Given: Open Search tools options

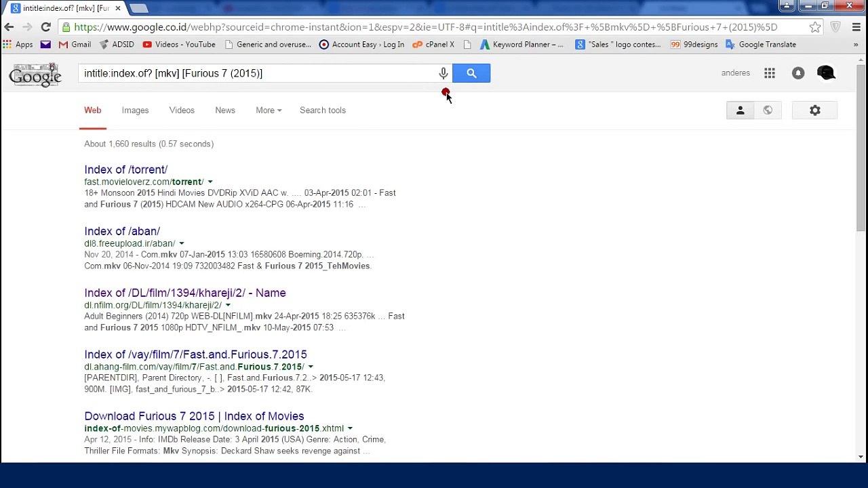Looking at the screenshot, I should 323,110.
